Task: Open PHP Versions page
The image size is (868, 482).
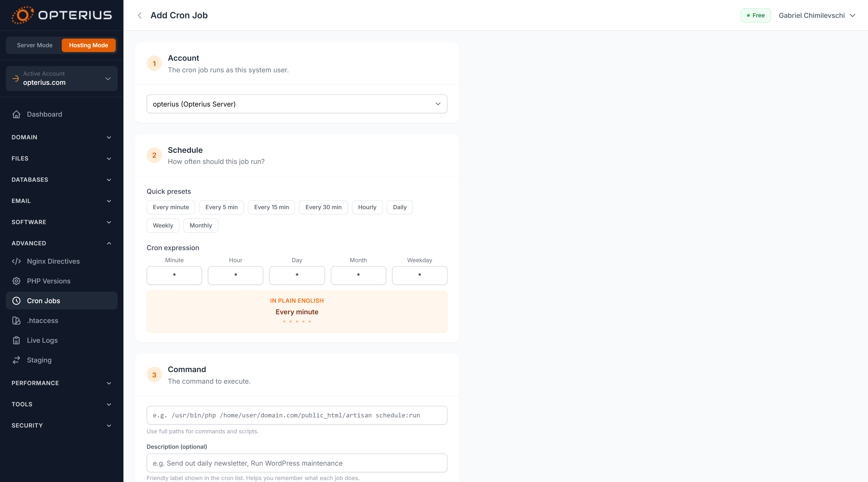Action: [x=62, y=281]
